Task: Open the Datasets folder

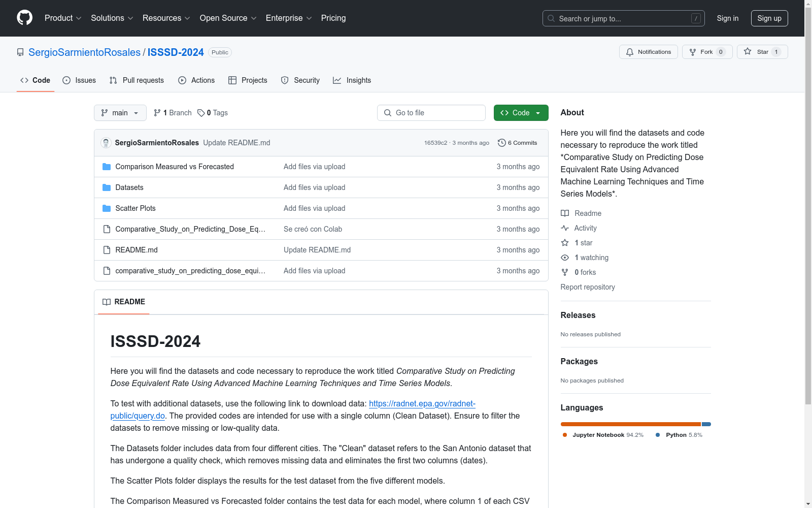Action: pyautogui.click(x=129, y=187)
